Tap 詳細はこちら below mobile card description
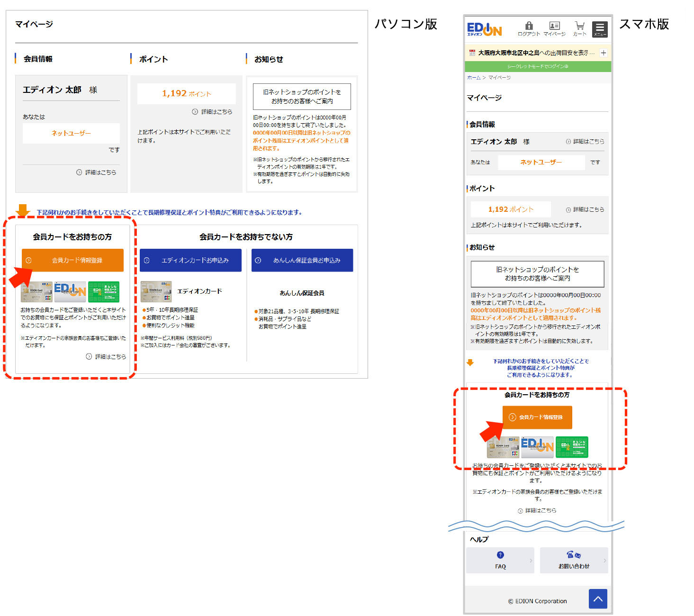This screenshot has height=616, width=694. (x=537, y=511)
